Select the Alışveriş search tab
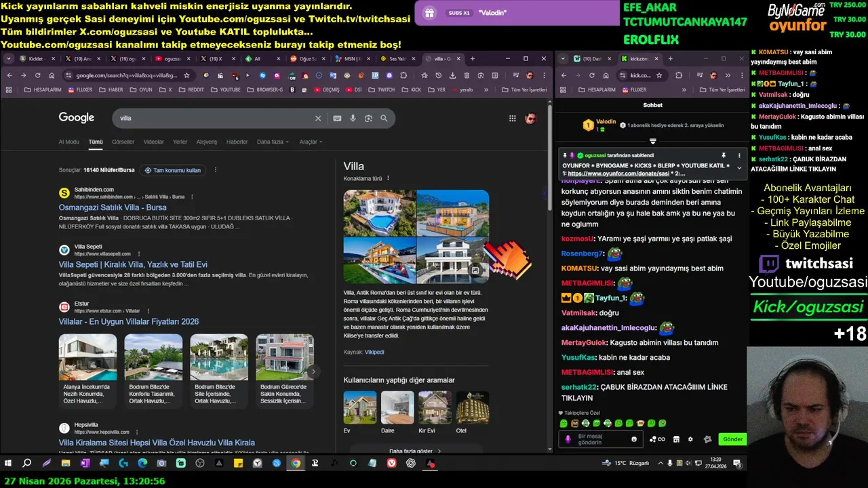The width and height of the screenshot is (868, 488). coord(207,142)
